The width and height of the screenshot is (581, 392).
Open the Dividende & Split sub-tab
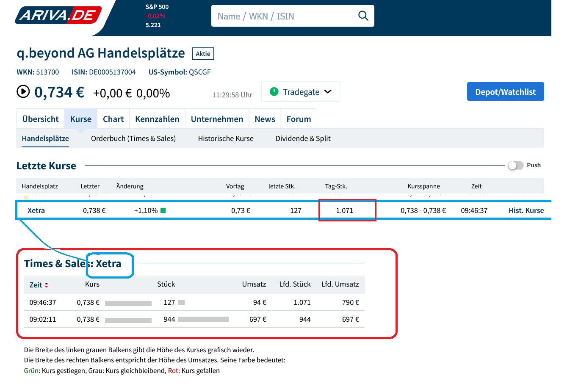[303, 138]
